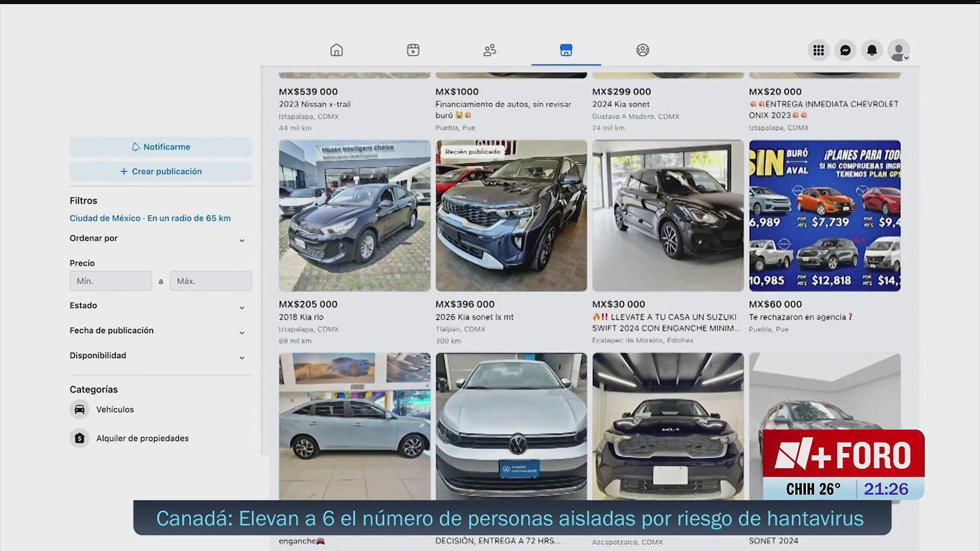Change location Ciudad de México radius link
The image size is (980, 551).
pyautogui.click(x=150, y=218)
